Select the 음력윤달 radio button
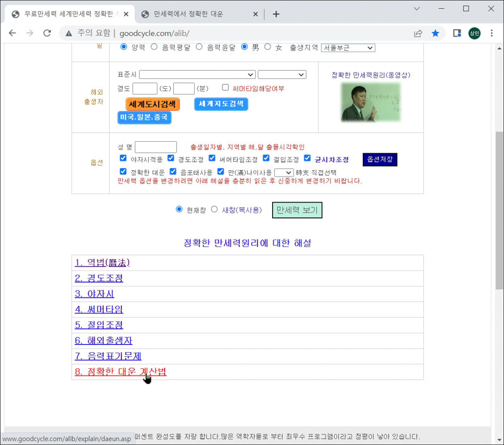This screenshot has width=504, height=445. pos(199,47)
